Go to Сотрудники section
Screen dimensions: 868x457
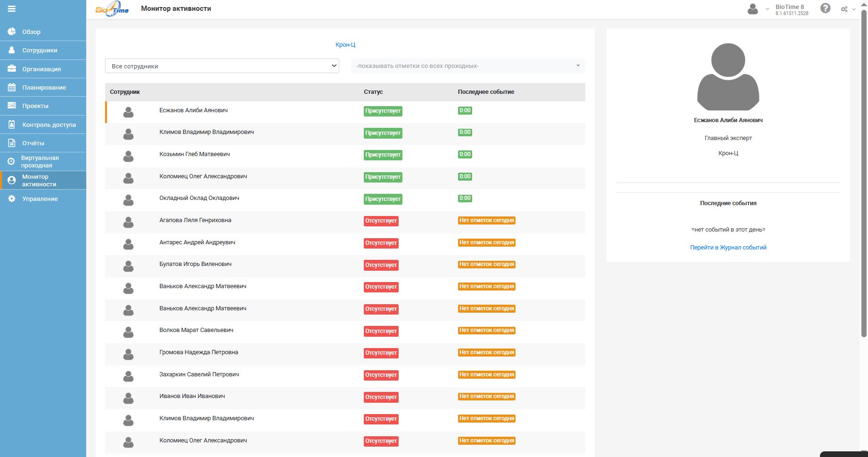coord(40,50)
